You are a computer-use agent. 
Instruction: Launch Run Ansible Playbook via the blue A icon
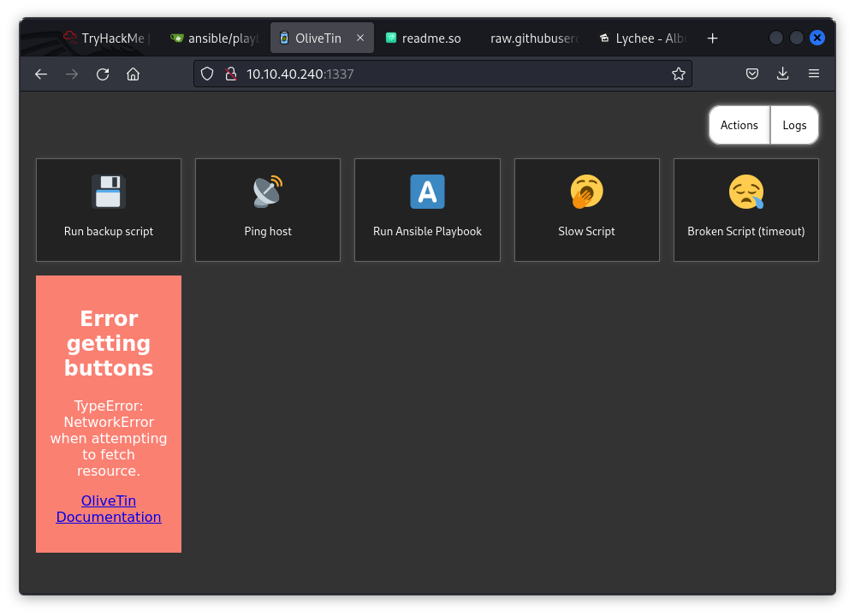click(426, 191)
